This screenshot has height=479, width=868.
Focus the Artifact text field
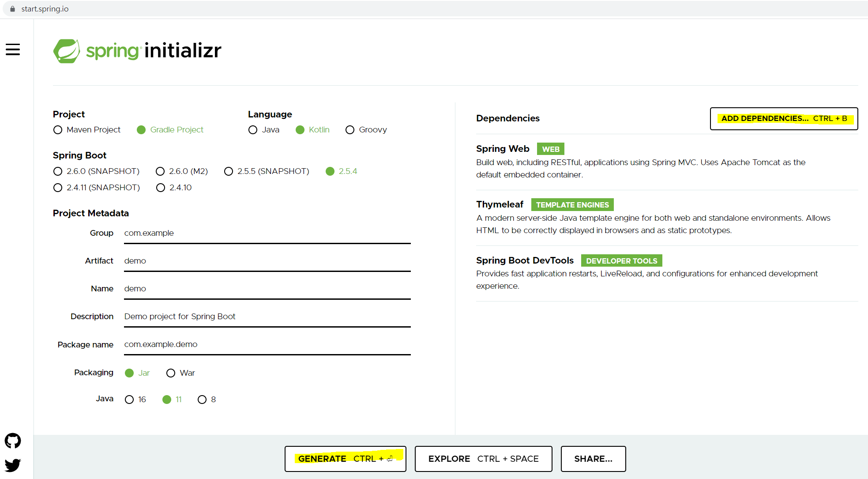tap(267, 261)
